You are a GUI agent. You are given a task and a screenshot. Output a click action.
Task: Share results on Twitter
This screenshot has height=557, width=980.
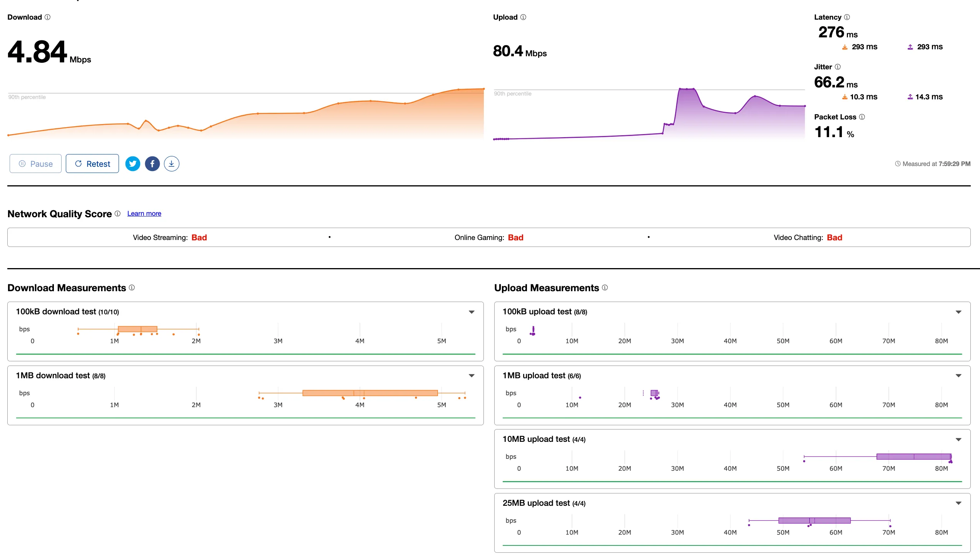tap(133, 164)
